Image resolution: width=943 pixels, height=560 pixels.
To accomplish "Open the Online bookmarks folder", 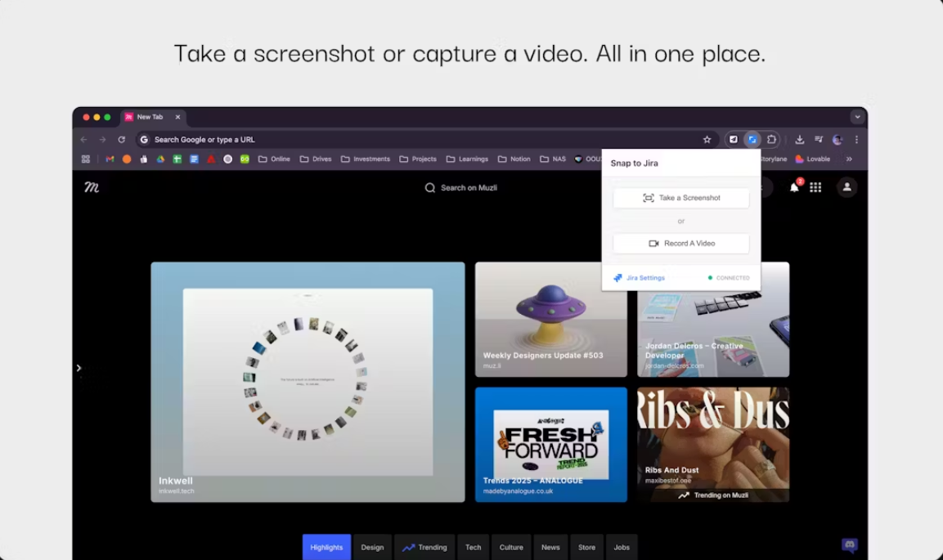I will point(274,159).
